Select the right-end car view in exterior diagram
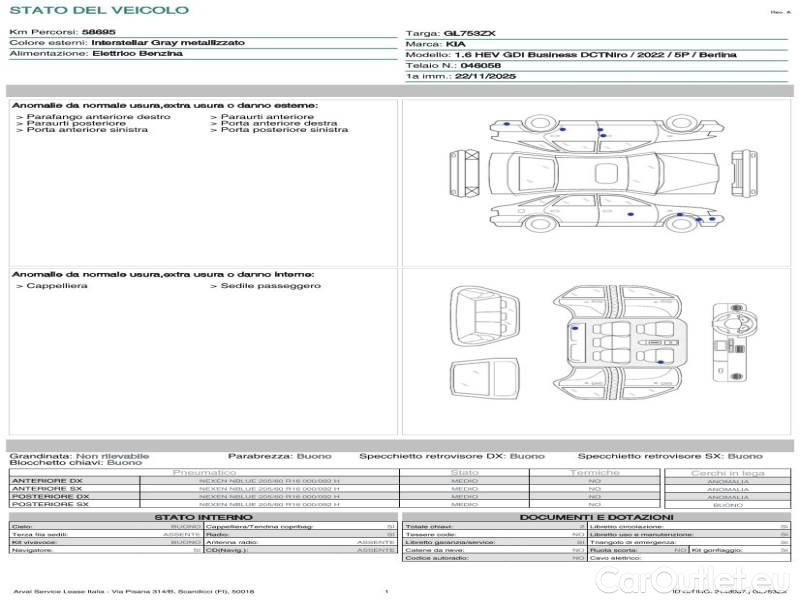The image size is (800, 600). (739, 172)
